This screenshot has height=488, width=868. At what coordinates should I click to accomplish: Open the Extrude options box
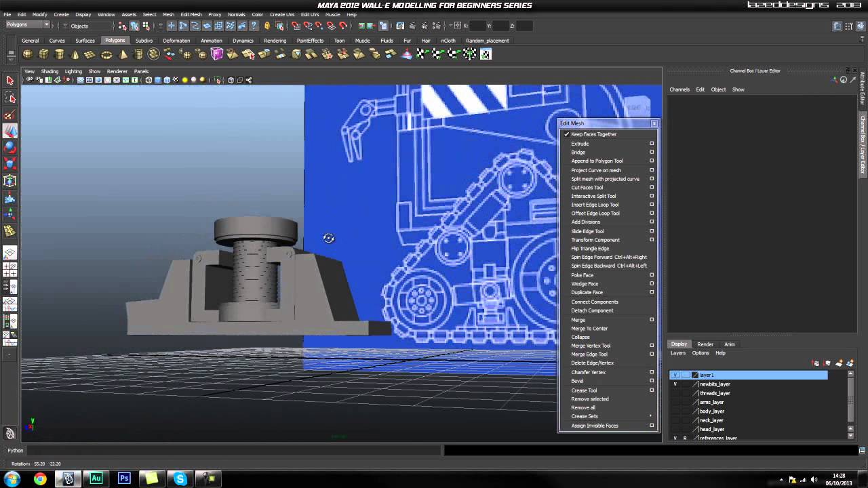652,144
